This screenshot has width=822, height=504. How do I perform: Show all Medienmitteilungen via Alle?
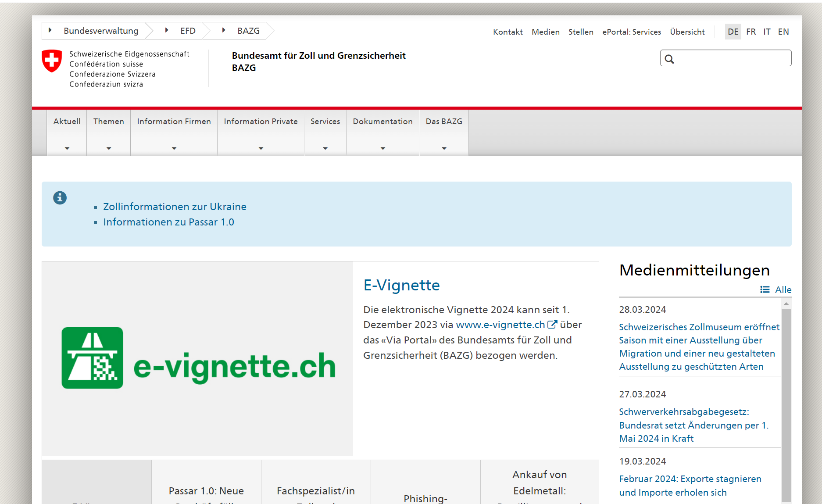783,290
